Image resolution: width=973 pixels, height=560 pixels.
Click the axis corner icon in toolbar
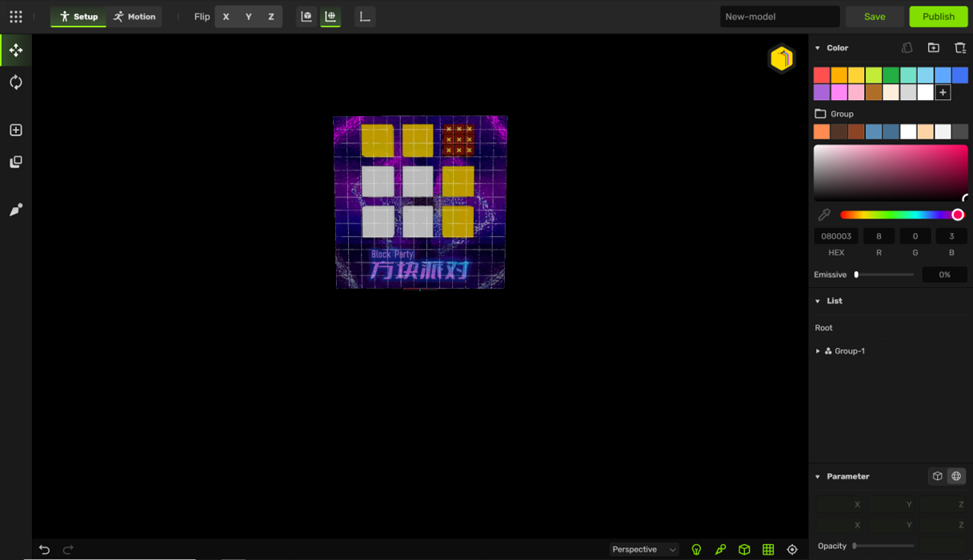[365, 17]
